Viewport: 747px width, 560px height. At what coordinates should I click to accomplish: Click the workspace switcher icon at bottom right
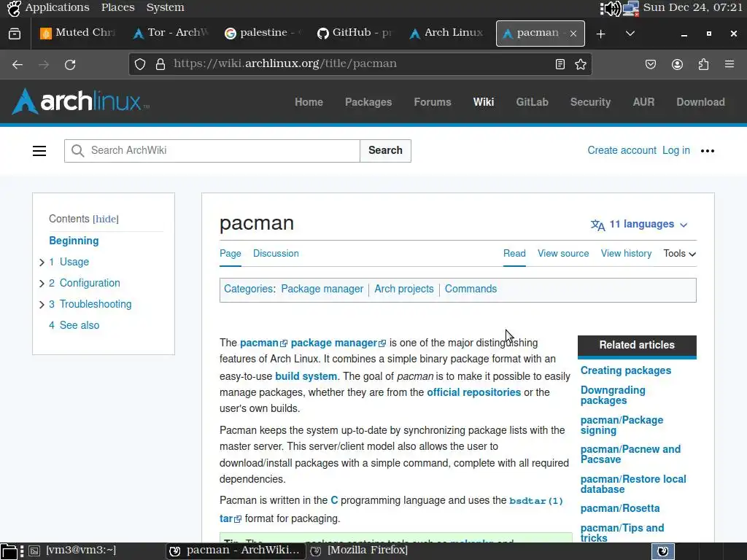click(x=662, y=551)
